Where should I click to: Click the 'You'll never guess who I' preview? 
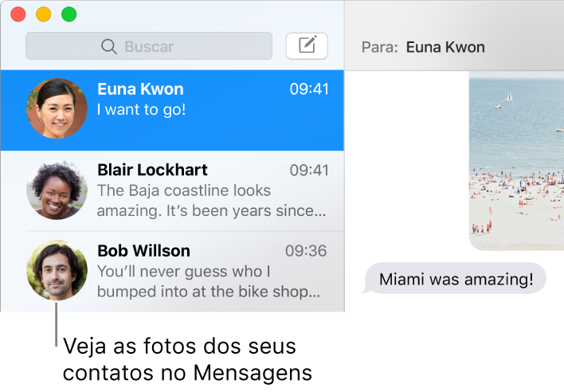pyautogui.click(x=209, y=281)
